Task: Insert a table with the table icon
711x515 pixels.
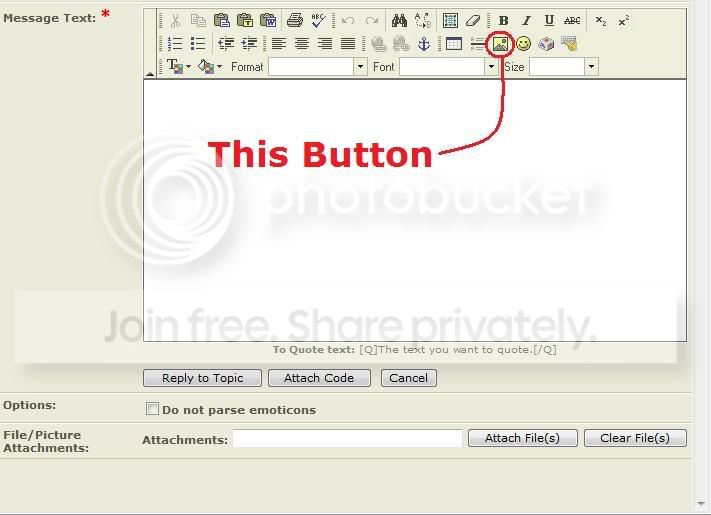Action: coord(453,44)
